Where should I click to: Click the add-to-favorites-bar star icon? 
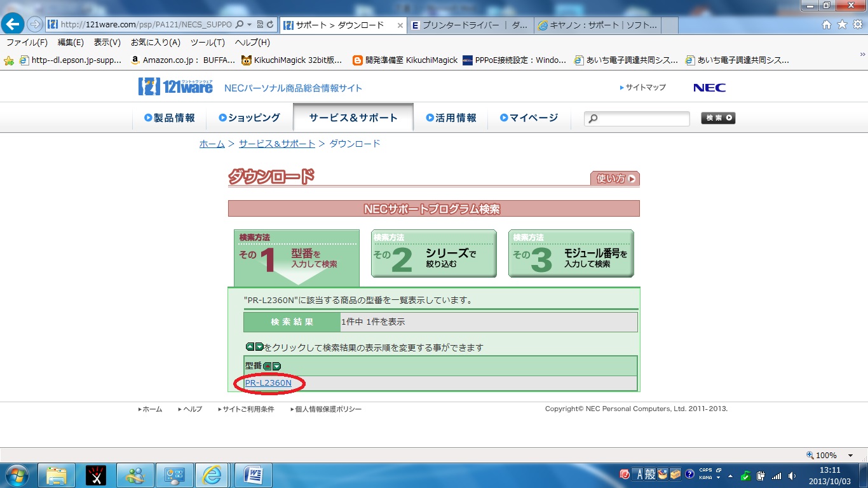click(x=9, y=60)
